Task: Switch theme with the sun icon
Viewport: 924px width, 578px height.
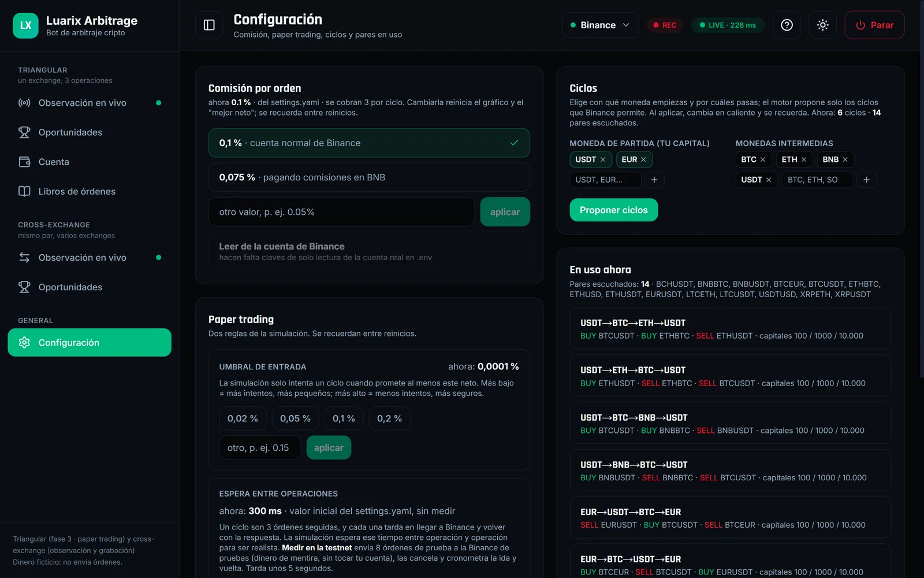Action: pyautogui.click(x=823, y=25)
